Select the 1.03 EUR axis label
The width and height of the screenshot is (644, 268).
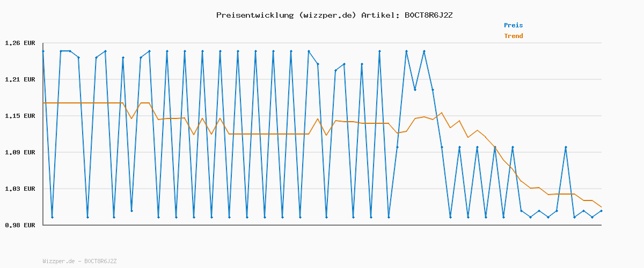pyautogui.click(x=20, y=189)
